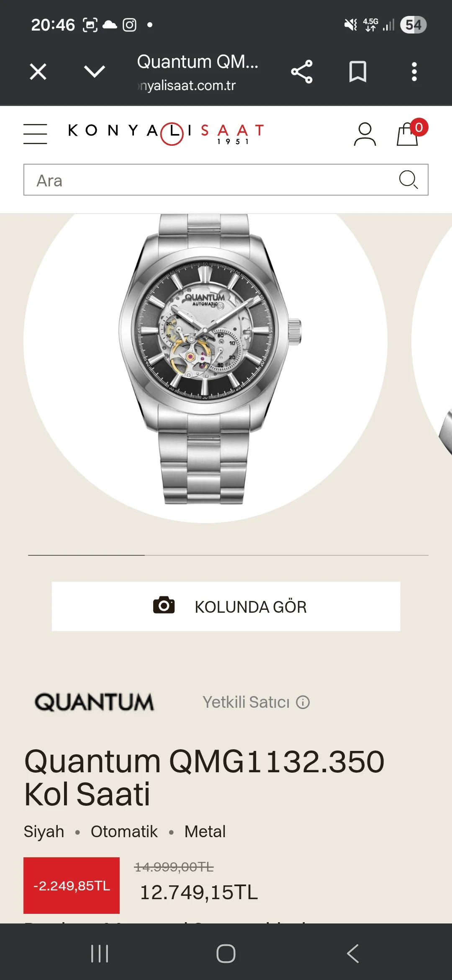Viewport: 452px width, 980px height.
Task: Tap the Android home button
Action: 226,954
